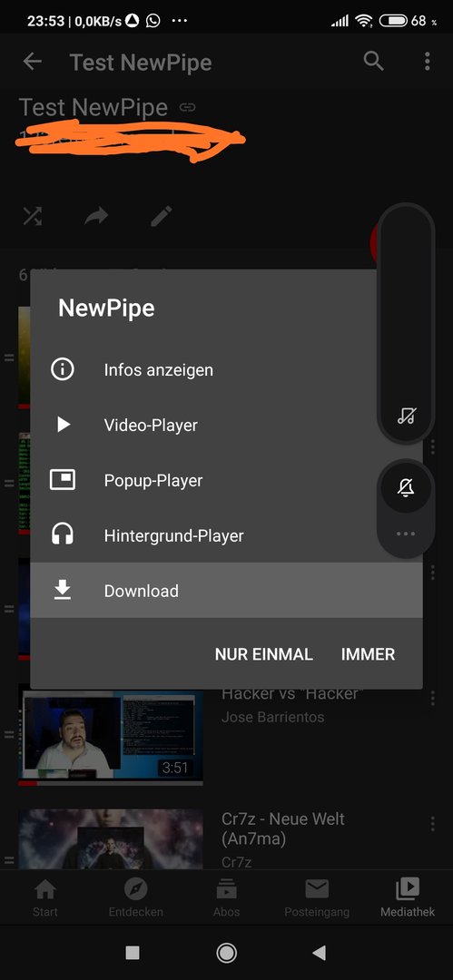Open options for Cr7z Neue Welt video
The image size is (453, 980).
[x=432, y=823]
